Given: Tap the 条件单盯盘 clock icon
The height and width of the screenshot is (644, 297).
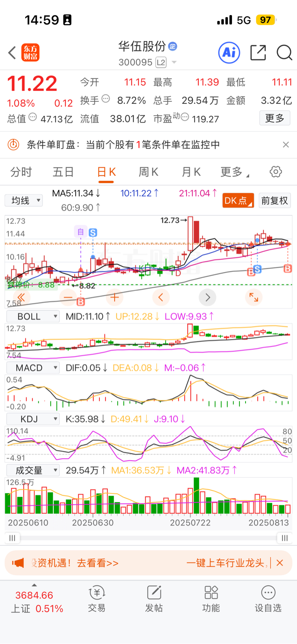Looking at the screenshot, I should [14, 145].
